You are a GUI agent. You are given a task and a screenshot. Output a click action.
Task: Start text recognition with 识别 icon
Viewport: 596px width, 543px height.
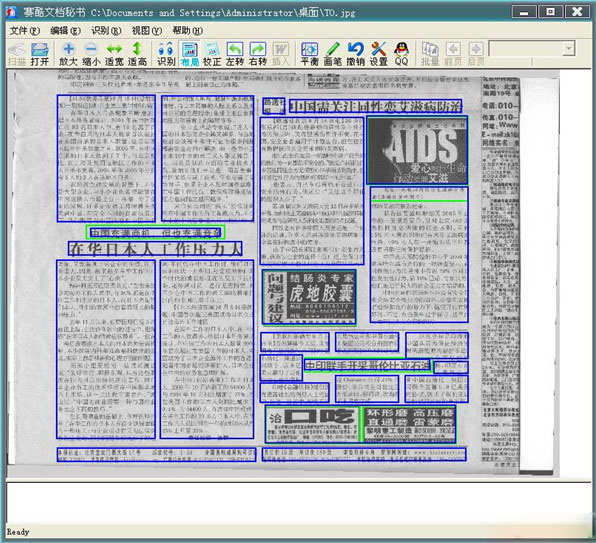(166, 54)
